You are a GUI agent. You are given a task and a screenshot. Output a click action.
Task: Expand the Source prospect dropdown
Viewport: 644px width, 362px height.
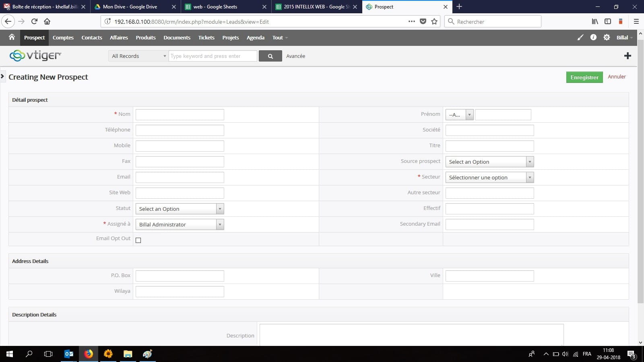coord(489,162)
